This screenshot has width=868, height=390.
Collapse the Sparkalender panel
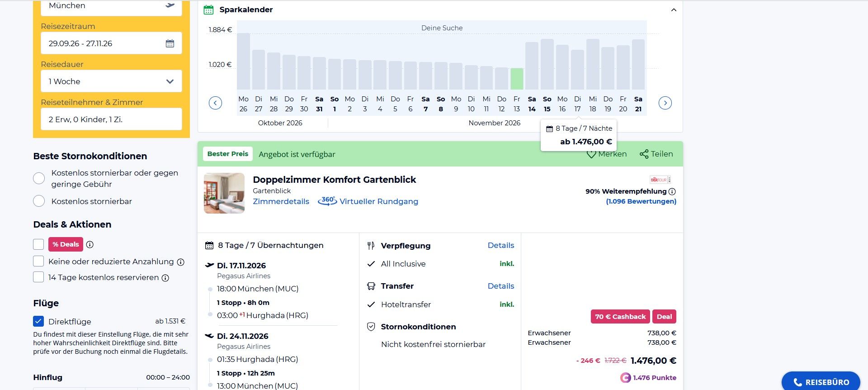pyautogui.click(x=674, y=10)
